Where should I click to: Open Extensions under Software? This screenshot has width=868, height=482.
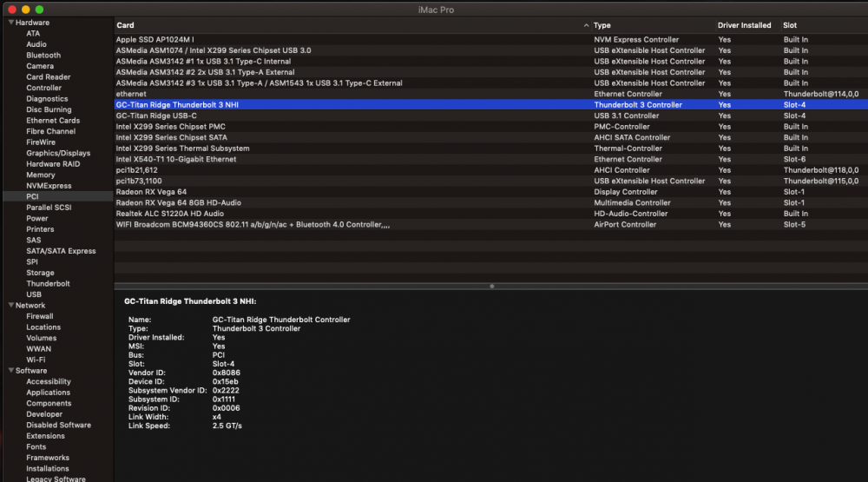click(45, 435)
